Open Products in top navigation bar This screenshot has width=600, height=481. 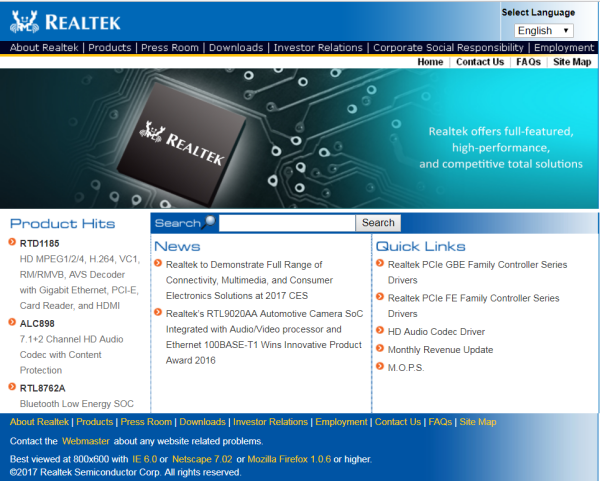[110, 47]
